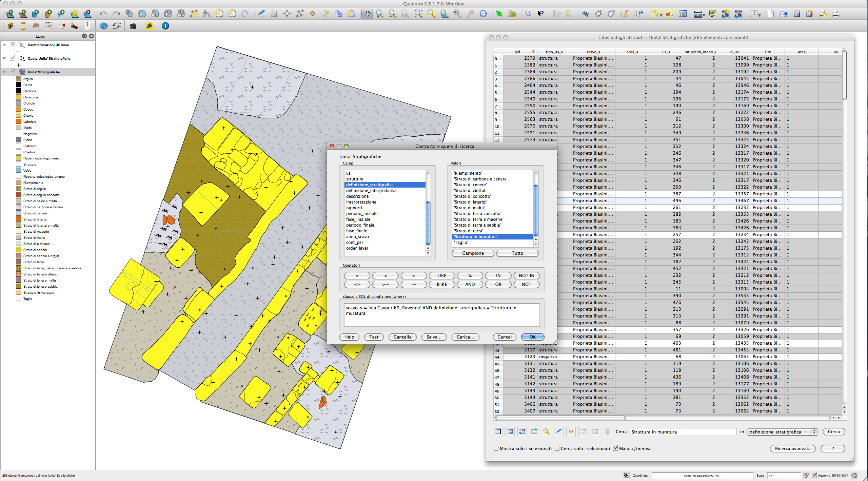Open the definizione_stratigrafica search field dropdown

(x=783, y=432)
